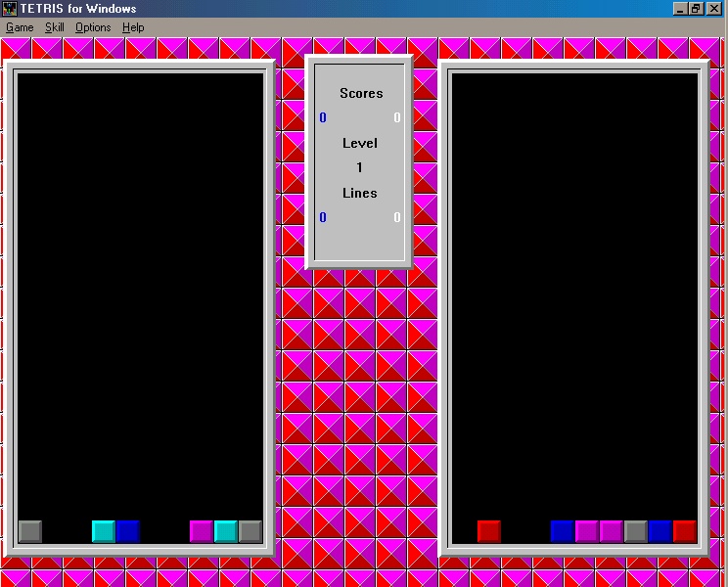Open the Skill menu
Viewport: 728px width, 587px height.
coord(55,27)
